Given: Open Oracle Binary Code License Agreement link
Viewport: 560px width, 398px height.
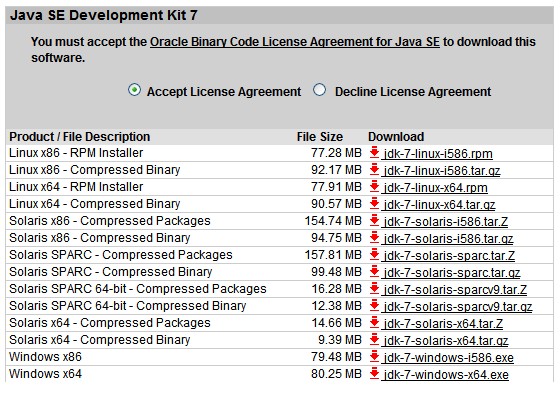Looking at the screenshot, I should [x=295, y=42].
